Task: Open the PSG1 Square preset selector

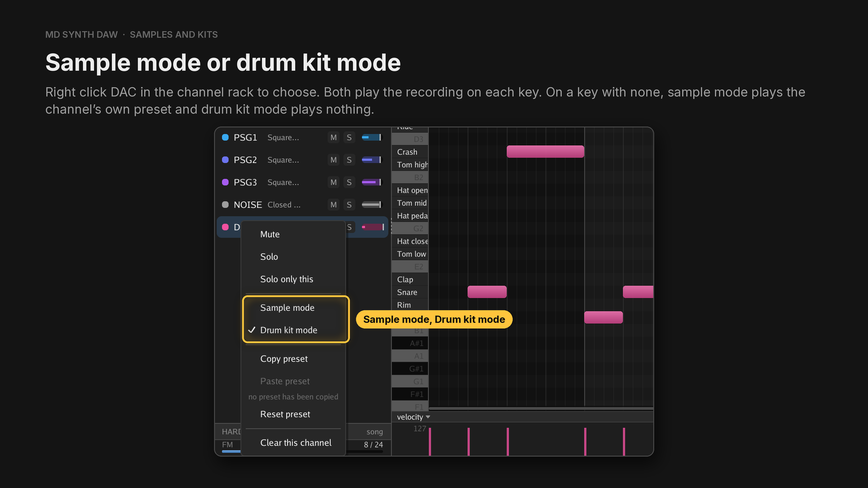Action: (283, 137)
